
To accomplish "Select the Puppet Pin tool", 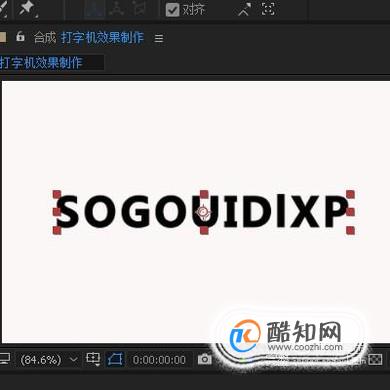I will tap(28, 8).
